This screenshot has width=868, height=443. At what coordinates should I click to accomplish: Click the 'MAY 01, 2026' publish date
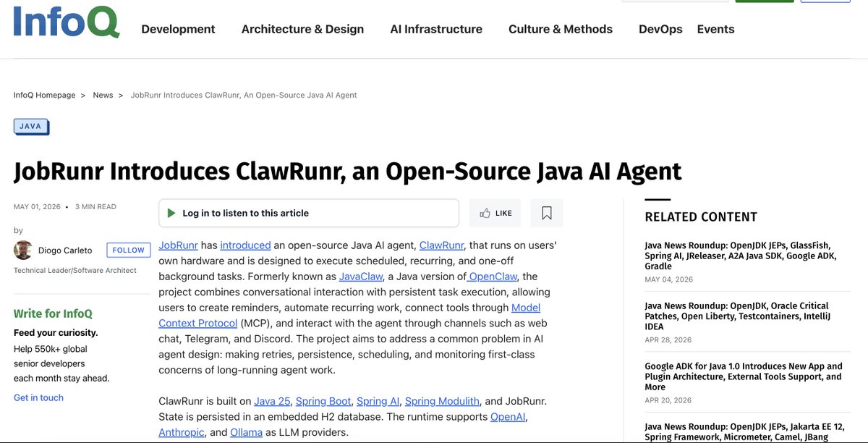37,206
